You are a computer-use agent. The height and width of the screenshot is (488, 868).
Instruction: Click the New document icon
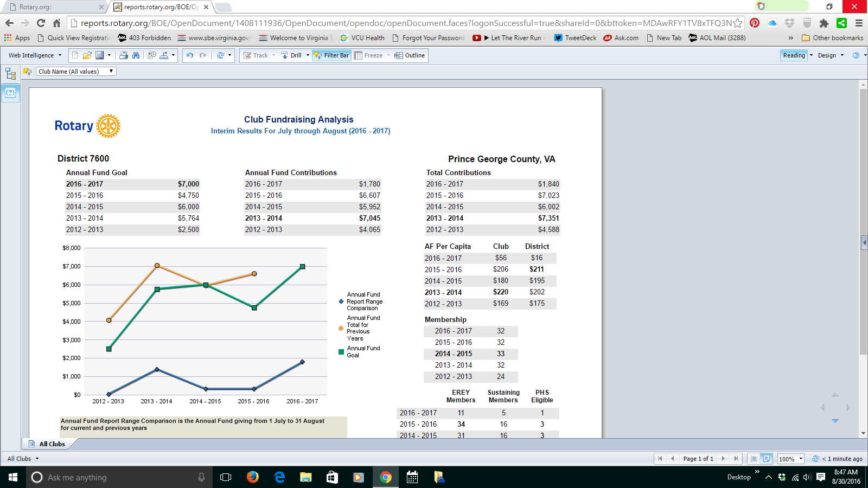(75, 55)
